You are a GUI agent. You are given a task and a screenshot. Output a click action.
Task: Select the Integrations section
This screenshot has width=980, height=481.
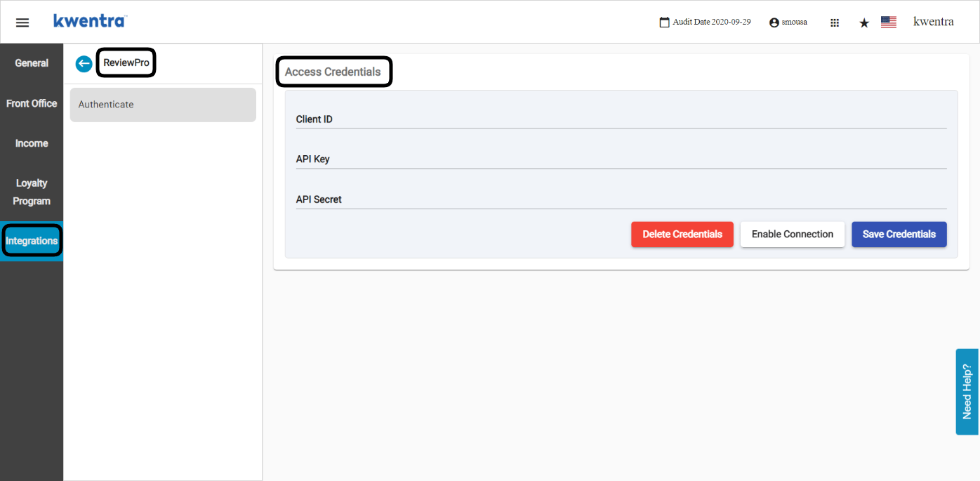[32, 241]
